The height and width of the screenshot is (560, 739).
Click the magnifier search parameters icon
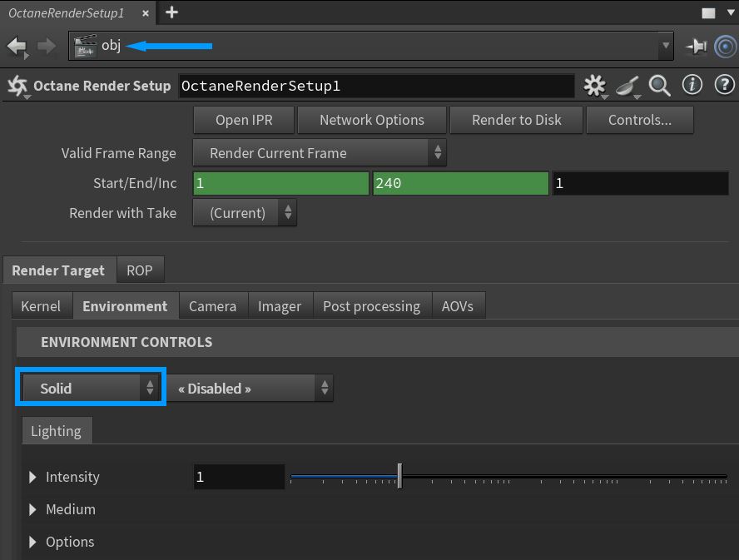tap(660, 85)
